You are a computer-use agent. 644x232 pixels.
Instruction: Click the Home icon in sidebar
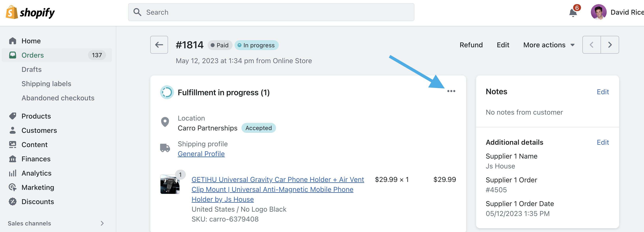click(12, 41)
